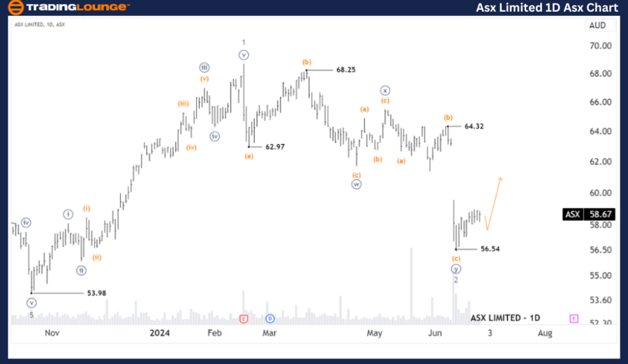Click the 2024 date on the time axis
The height and width of the screenshot is (364, 628).
click(x=160, y=333)
